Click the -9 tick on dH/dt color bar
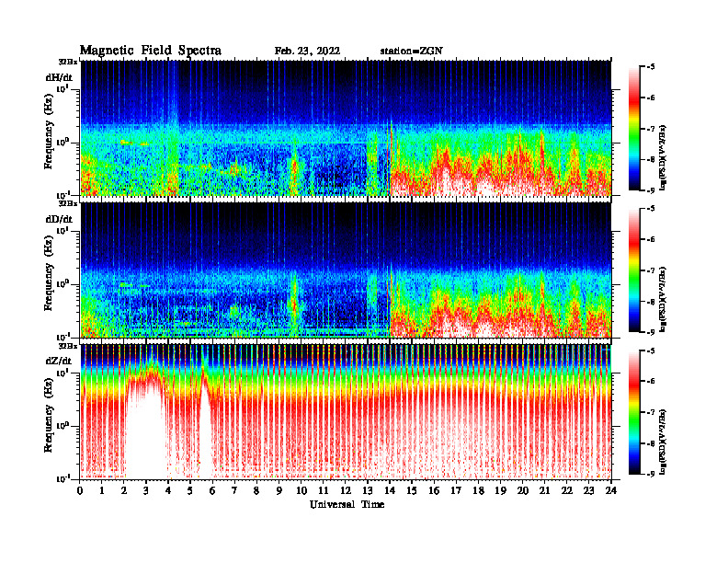The width and height of the screenshot is (728, 563). (651, 190)
